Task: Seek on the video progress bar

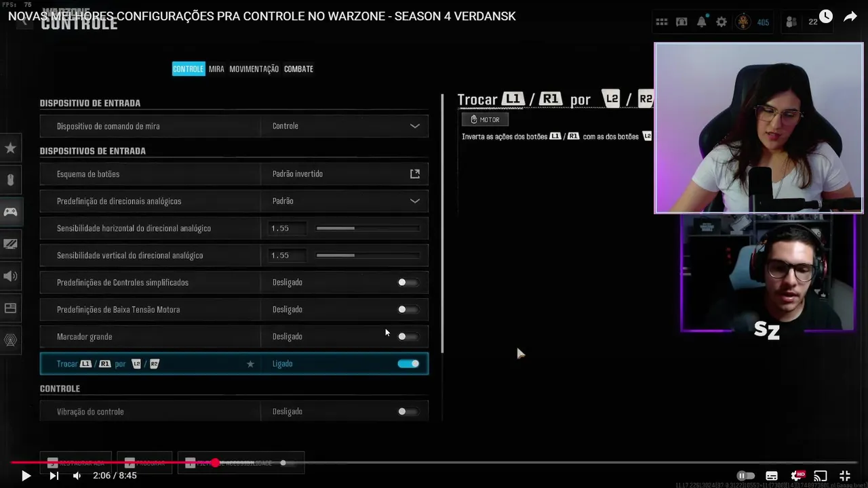Action: coord(434,463)
